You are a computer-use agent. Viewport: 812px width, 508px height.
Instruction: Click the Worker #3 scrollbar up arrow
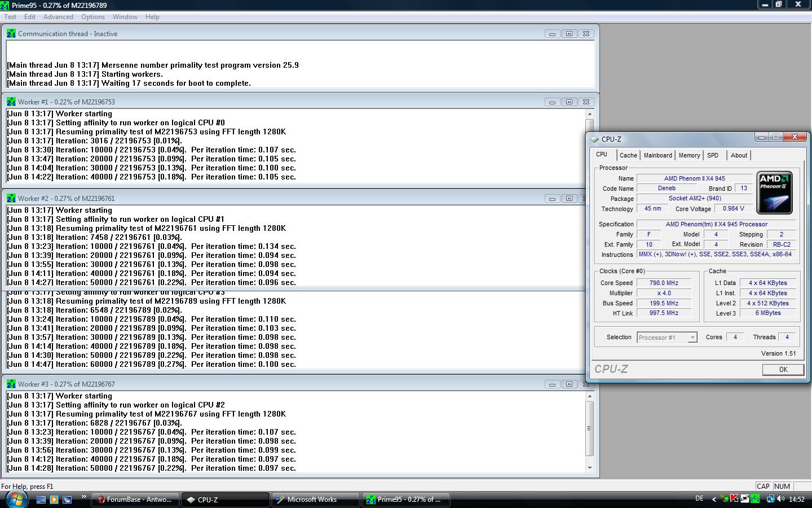point(590,396)
